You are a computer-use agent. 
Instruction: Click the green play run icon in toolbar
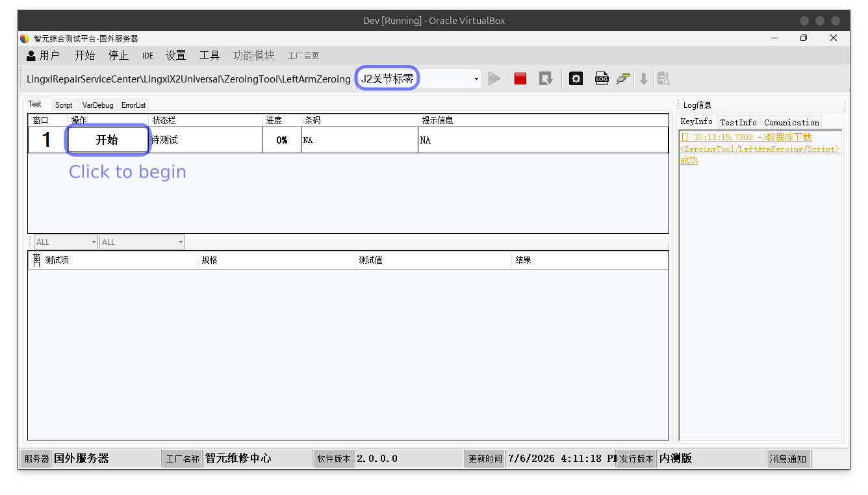(494, 79)
